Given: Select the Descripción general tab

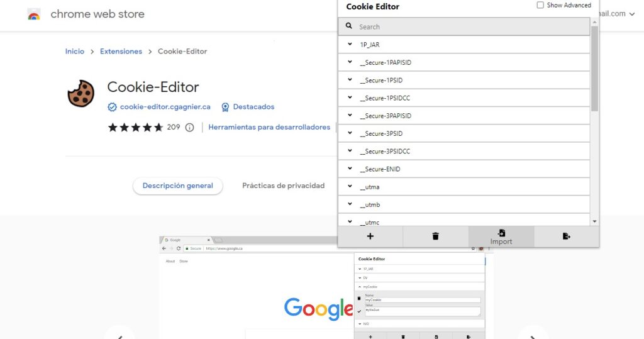Looking at the screenshot, I should pyautogui.click(x=178, y=186).
